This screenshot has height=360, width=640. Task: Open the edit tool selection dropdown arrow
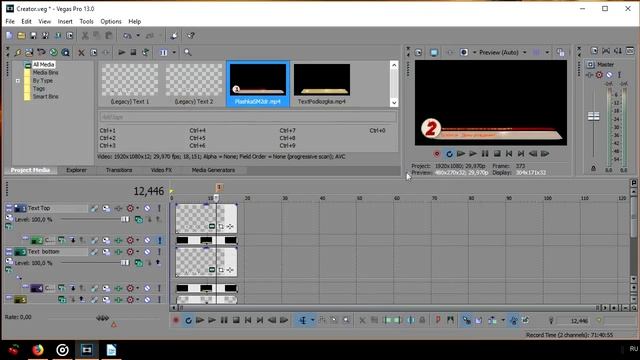pyautogui.click(x=312, y=320)
